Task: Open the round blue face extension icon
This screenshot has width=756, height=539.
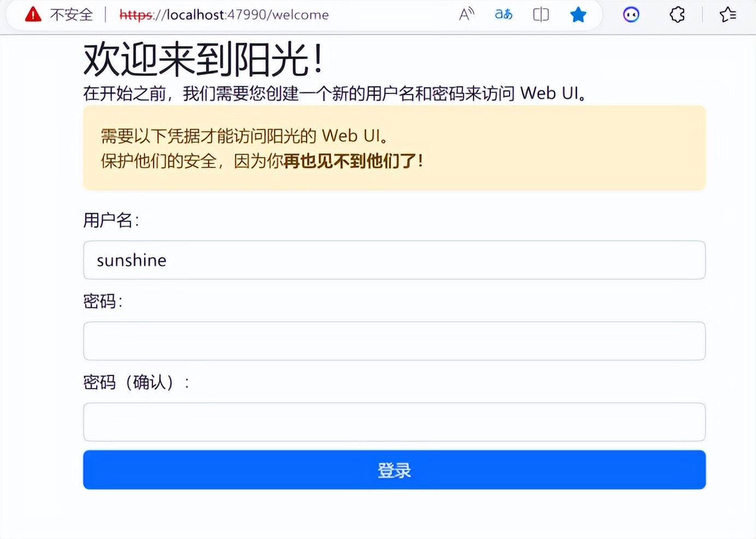Action: point(631,15)
